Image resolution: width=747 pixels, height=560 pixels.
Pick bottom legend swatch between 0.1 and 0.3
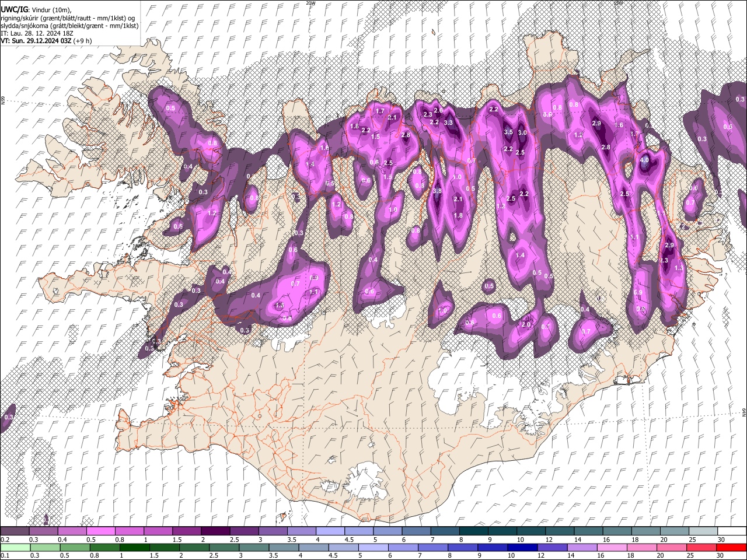pyautogui.click(x=15, y=548)
